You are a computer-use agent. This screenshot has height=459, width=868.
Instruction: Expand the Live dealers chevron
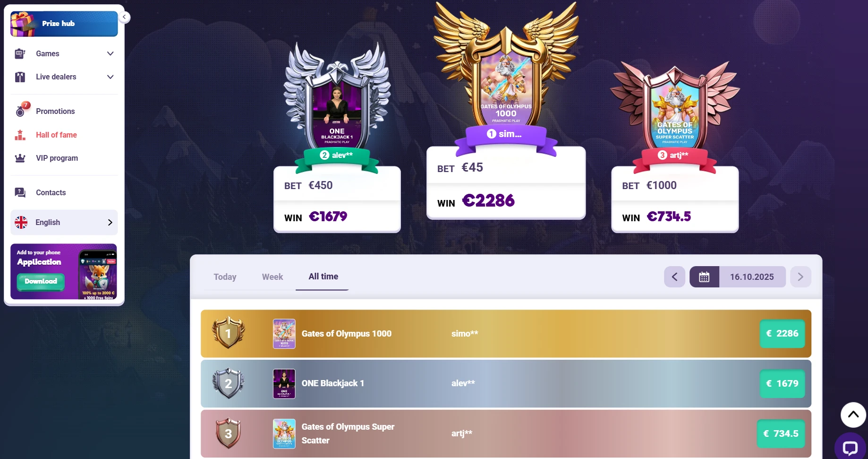coord(111,77)
